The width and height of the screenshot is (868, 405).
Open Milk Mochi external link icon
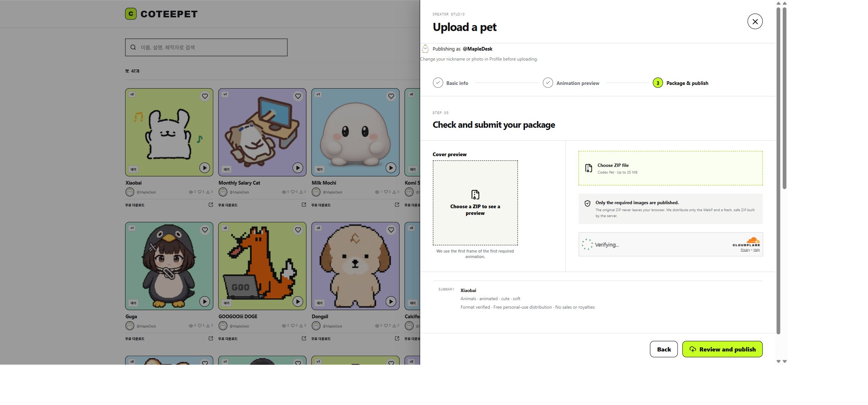[x=397, y=205]
